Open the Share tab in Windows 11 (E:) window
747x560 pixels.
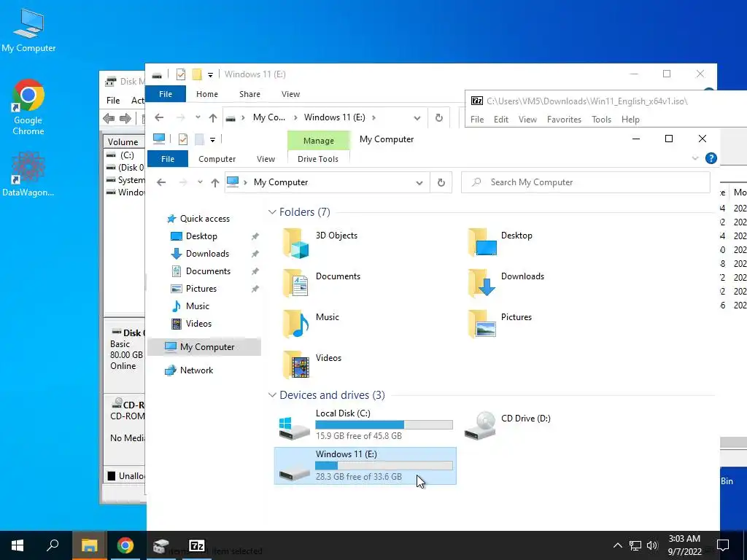coord(249,94)
